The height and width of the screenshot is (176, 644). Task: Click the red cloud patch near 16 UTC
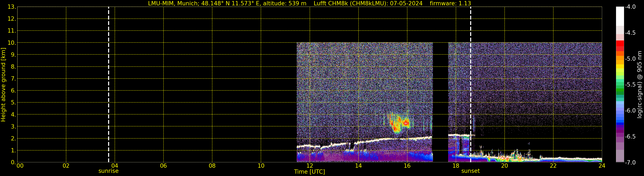click(406, 123)
